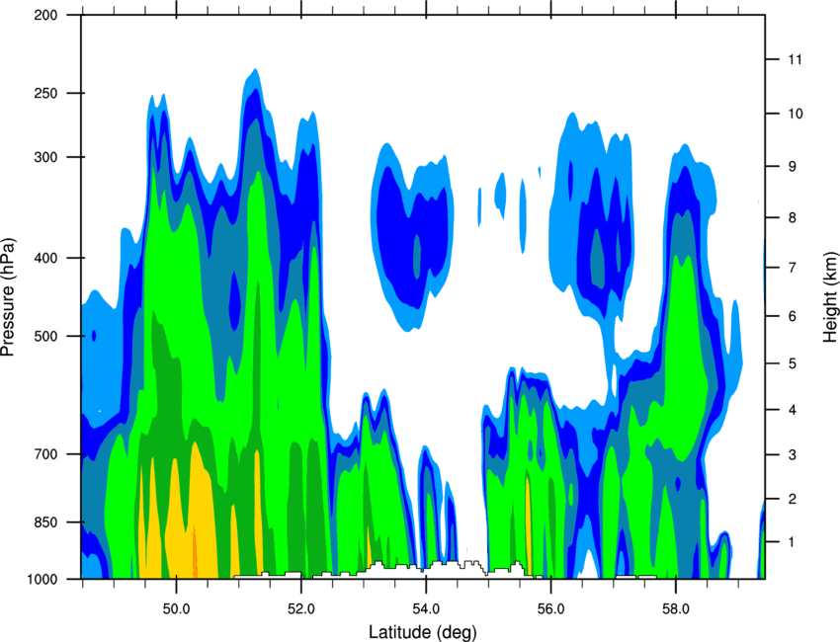The height and width of the screenshot is (642, 840).
Task: Click the 300 pressure tick label
Action: click(x=45, y=157)
